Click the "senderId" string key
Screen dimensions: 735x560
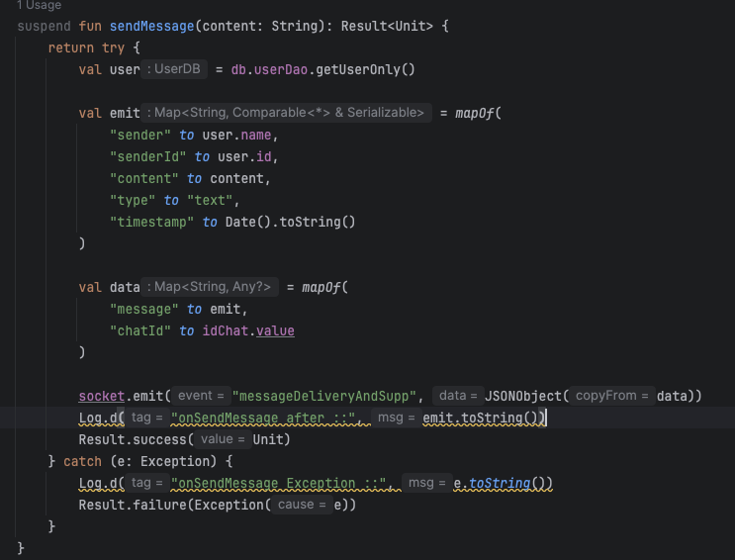click(148, 156)
